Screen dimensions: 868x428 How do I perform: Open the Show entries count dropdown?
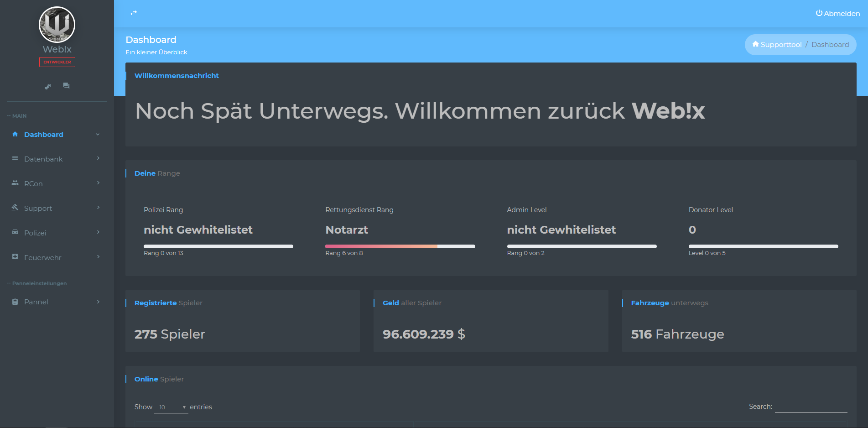click(171, 407)
